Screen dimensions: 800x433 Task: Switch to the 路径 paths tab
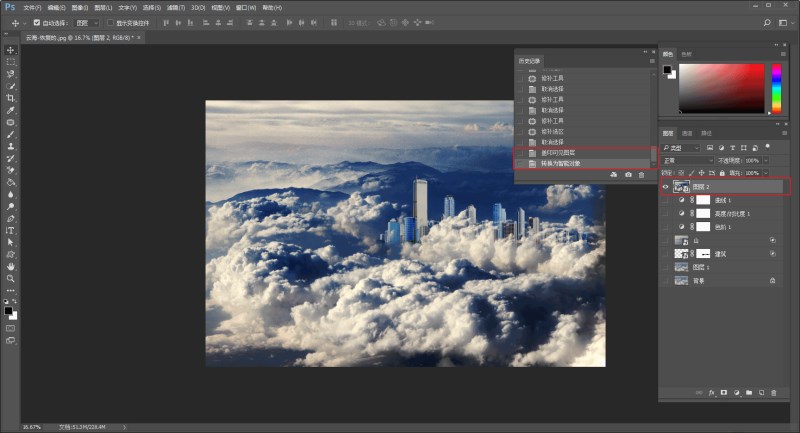tap(706, 133)
